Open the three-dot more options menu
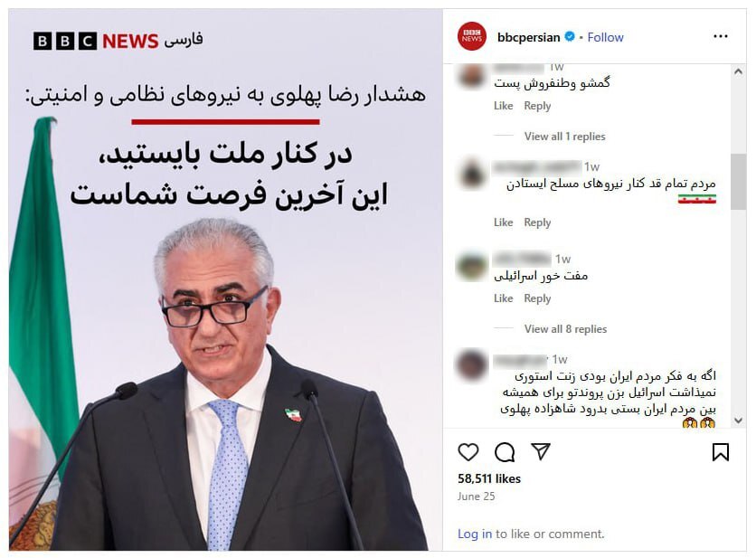The width and height of the screenshot is (756, 558). [721, 37]
